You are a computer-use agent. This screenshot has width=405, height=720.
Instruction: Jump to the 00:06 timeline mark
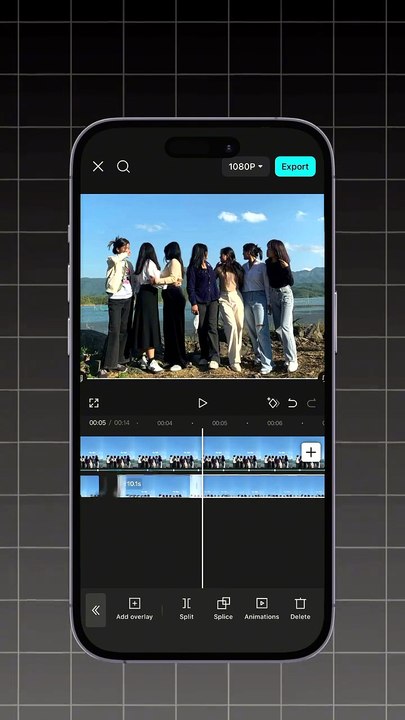275,423
